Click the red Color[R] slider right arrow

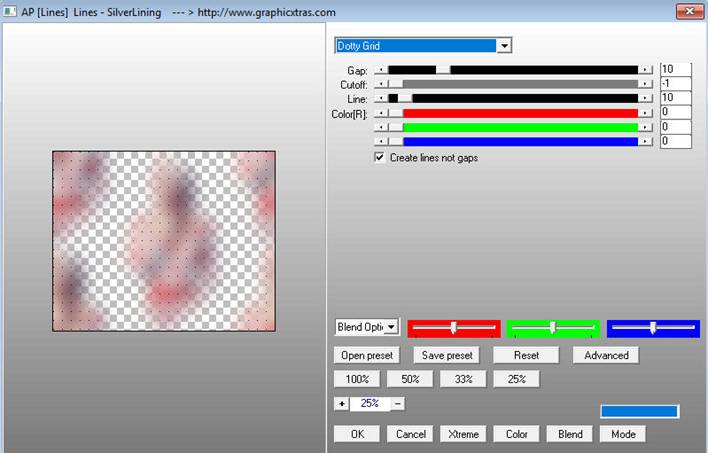point(646,113)
